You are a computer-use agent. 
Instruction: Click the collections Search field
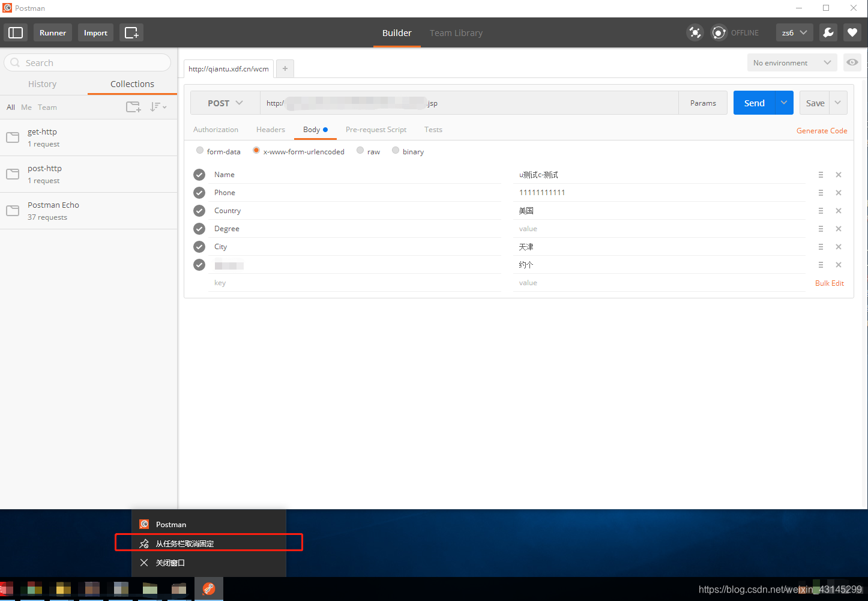click(88, 62)
